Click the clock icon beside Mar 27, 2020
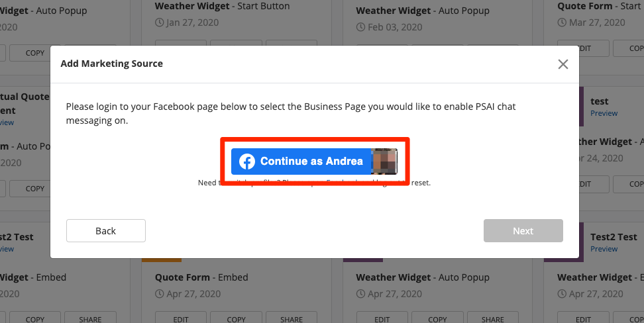The height and width of the screenshot is (323, 644). click(561, 23)
